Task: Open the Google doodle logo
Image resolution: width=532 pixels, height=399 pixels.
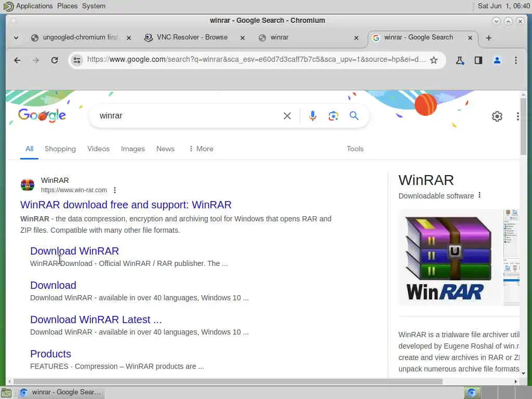Action: pyautogui.click(x=42, y=116)
